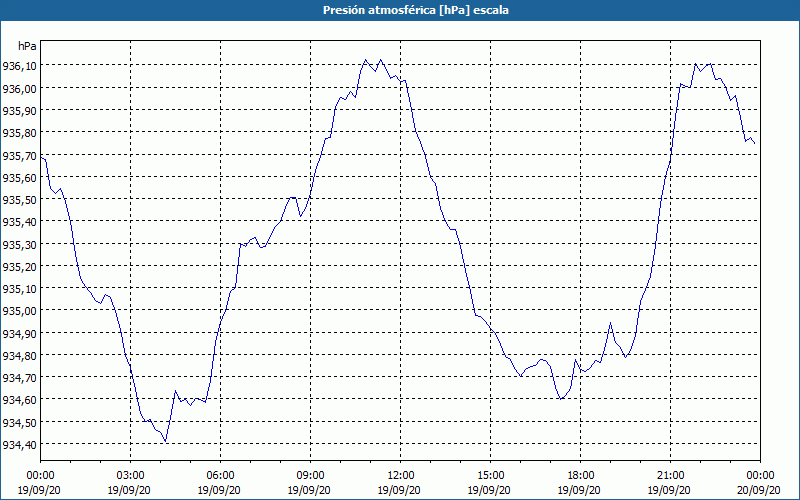Click the 936,10 pressure axis label
Screen dimensions: 800x500
click(19, 66)
